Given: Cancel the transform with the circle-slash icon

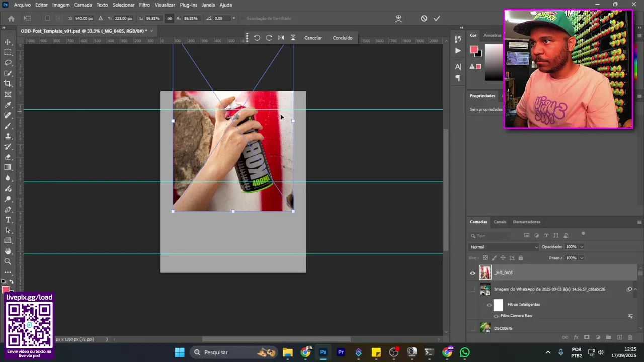Looking at the screenshot, I should tap(424, 19).
